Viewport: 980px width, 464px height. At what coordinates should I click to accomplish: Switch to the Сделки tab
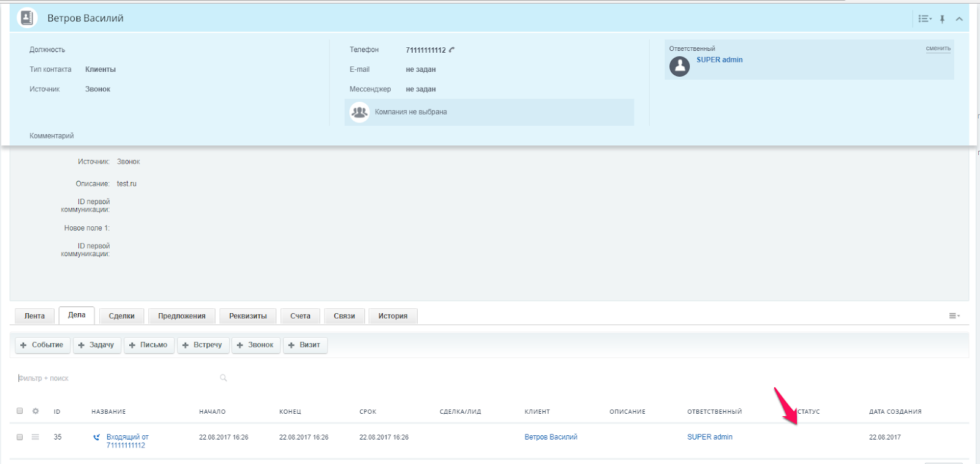pos(121,316)
